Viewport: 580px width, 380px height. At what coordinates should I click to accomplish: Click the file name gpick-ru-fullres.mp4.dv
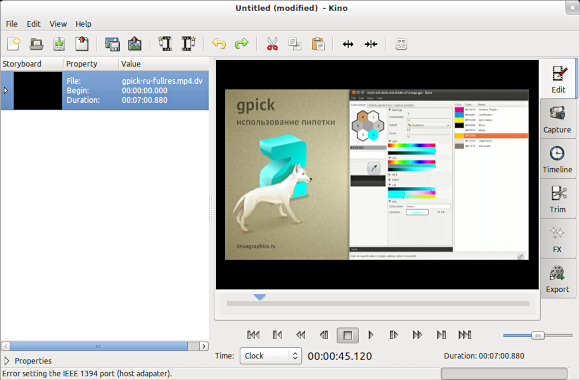(x=162, y=81)
